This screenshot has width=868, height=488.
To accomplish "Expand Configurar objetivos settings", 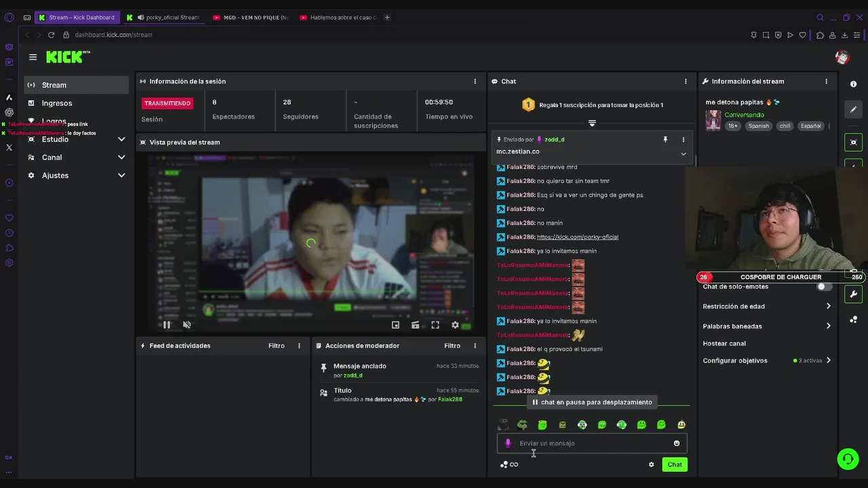I will coord(767,361).
